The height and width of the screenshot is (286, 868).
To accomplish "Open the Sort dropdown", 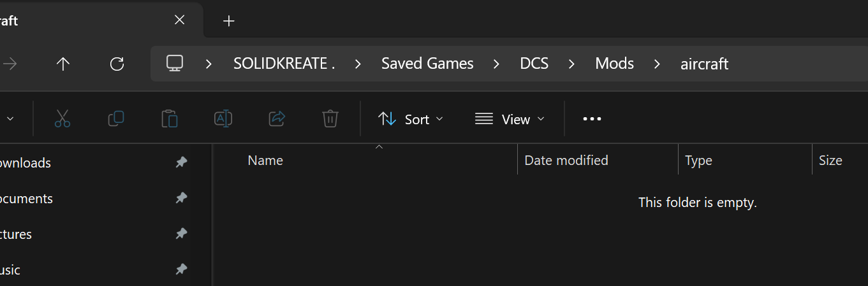I will pyautogui.click(x=411, y=119).
